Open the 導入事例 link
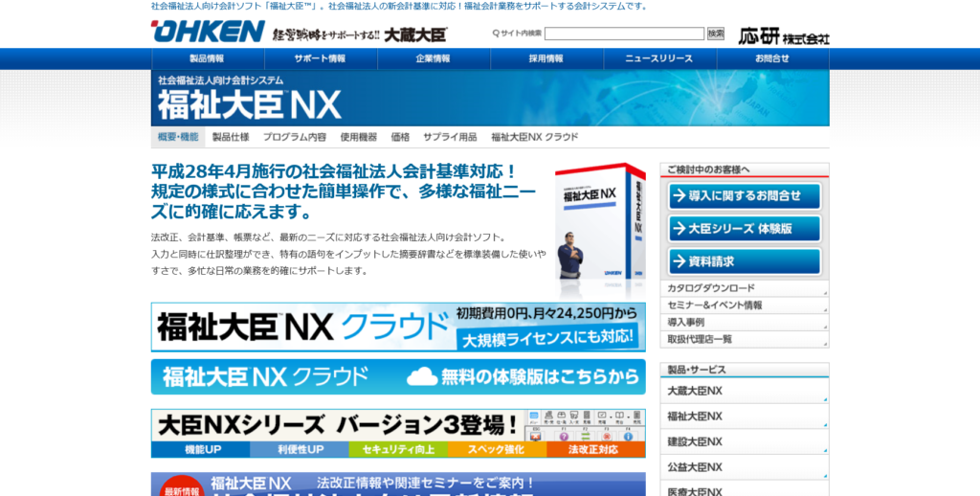 (x=745, y=322)
